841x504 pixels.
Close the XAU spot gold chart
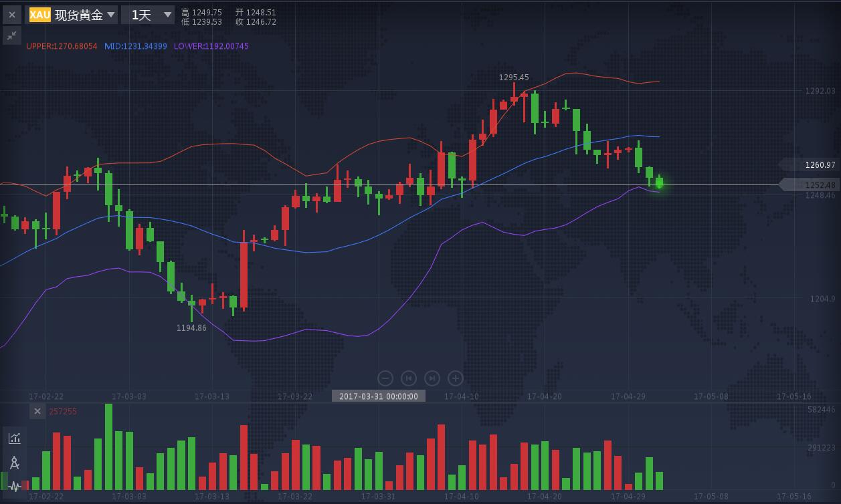coord(12,15)
